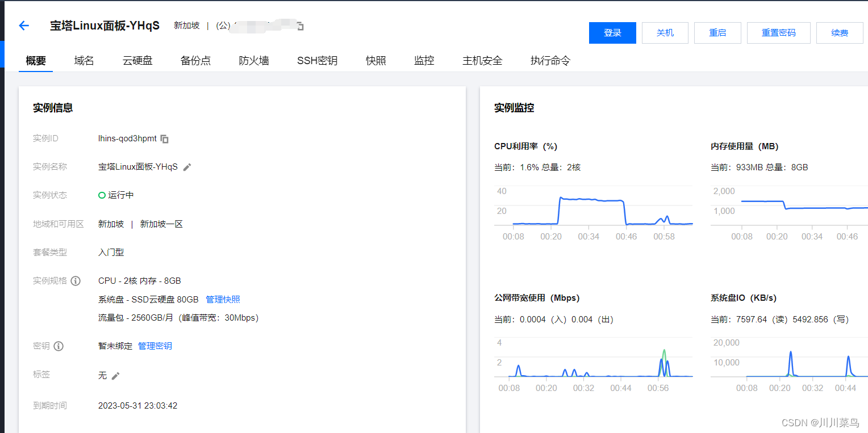This screenshot has height=433, width=868.
Task: Switch to the 云硬盘 tab
Action: click(x=137, y=61)
